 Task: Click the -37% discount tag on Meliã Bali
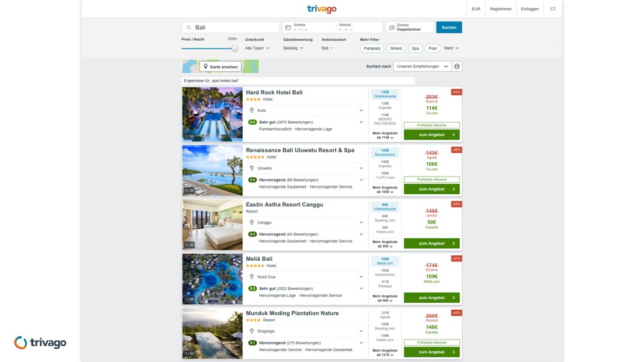[x=457, y=258]
